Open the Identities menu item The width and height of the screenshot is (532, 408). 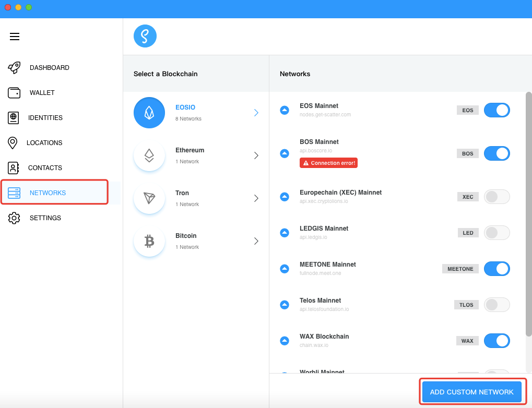click(45, 118)
